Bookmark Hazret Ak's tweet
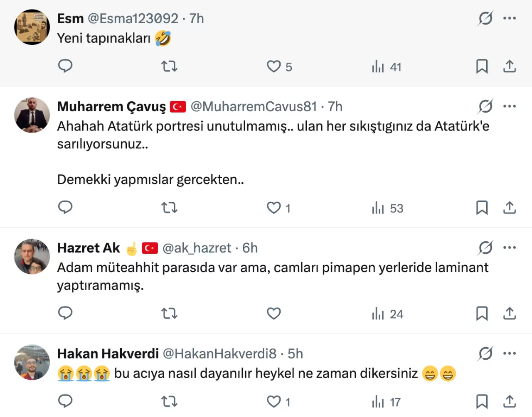 (482, 314)
